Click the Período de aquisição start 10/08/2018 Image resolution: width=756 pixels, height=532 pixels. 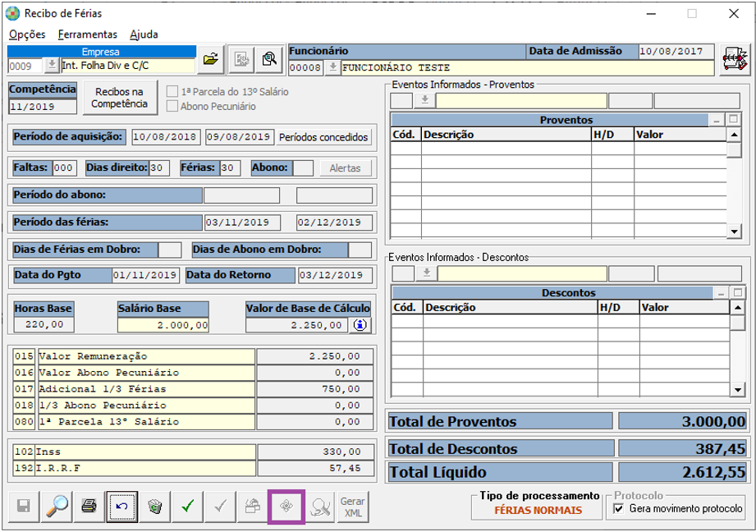pyautogui.click(x=165, y=137)
